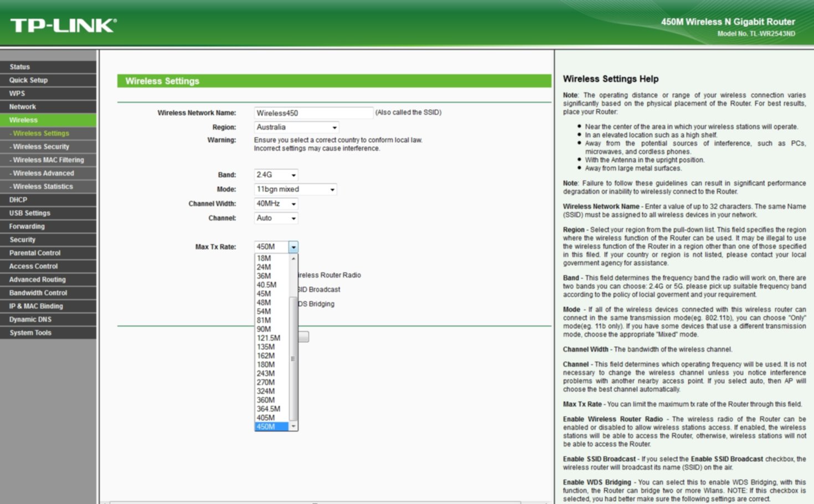Select 162M rate option
The image size is (814, 504).
click(x=272, y=356)
